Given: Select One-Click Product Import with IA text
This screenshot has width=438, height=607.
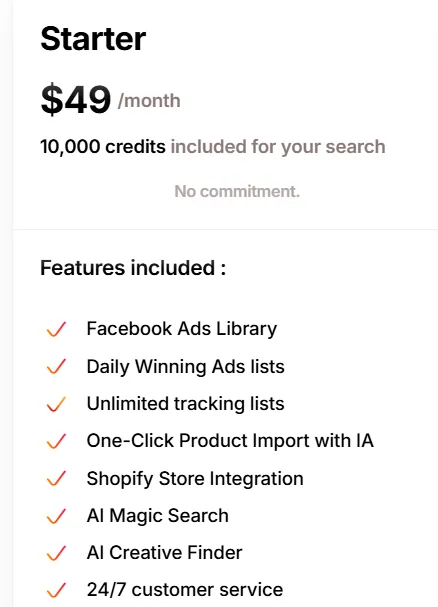Looking at the screenshot, I should point(230,441).
